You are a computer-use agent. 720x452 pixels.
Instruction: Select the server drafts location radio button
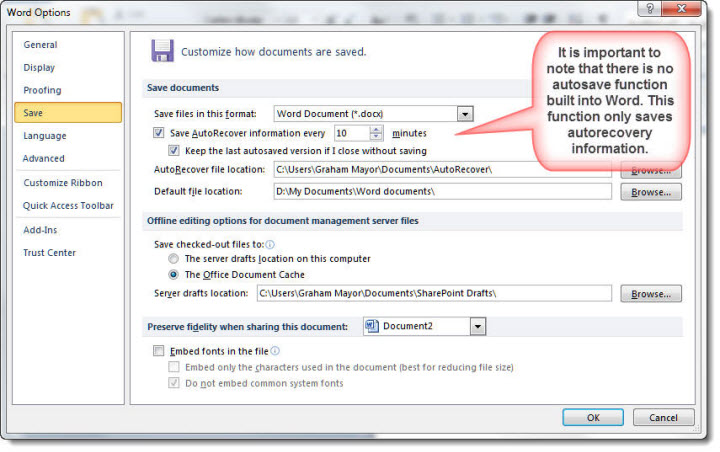[173, 259]
